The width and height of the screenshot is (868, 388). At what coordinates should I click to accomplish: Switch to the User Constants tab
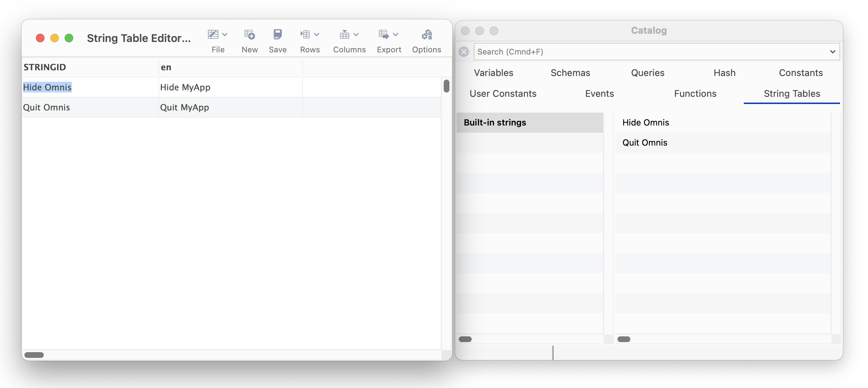pos(503,94)
